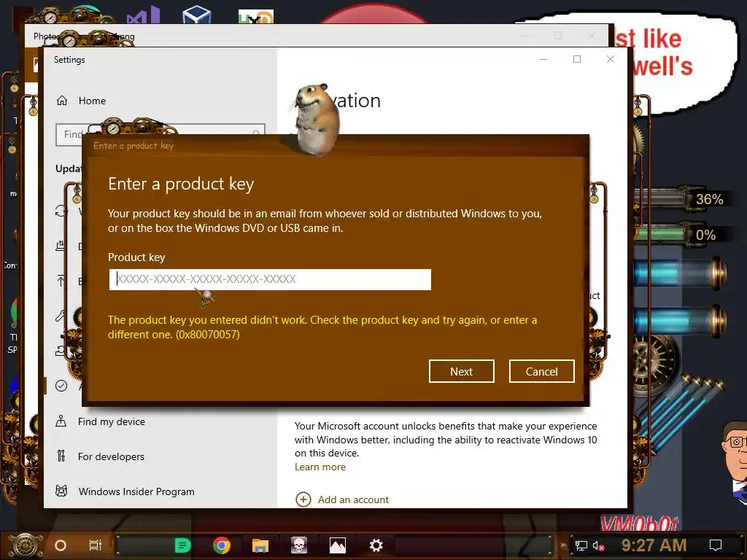Select the Activation checkmark icon in sidebar
The width and height of the screenshot is (747, 560).
pyautogui.click(x=61, y=386)
